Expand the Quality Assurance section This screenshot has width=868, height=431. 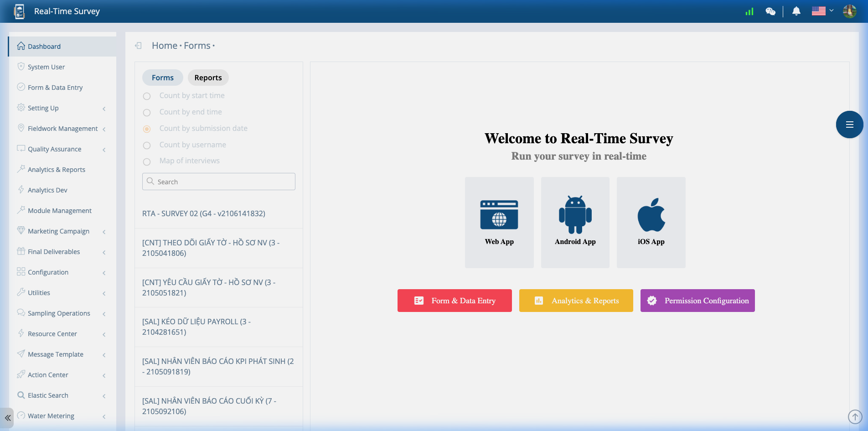coord(54,149)
